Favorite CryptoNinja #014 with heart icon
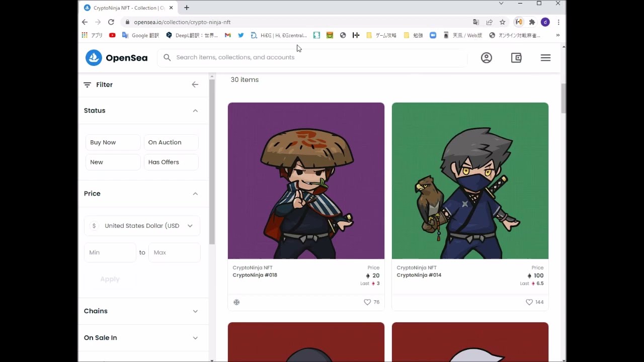This screenshot has height=362, width=644. [529, 302]
